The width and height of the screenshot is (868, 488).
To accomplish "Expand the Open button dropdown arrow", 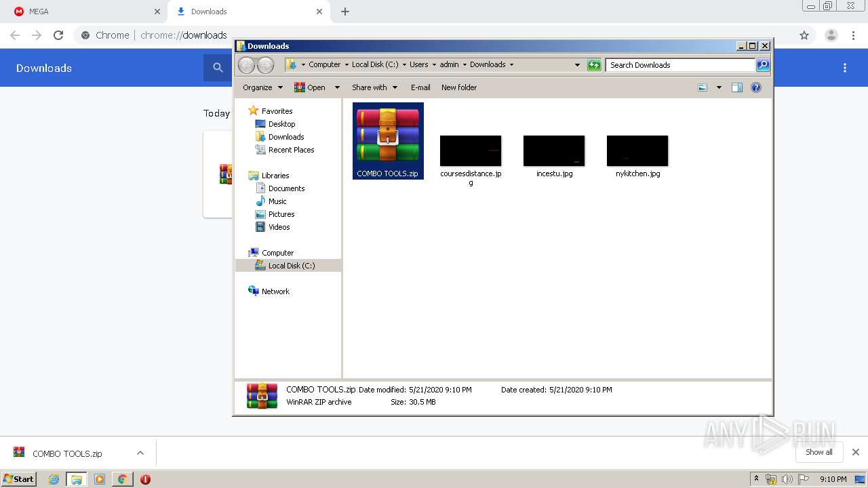I will [x=337, y=87].
